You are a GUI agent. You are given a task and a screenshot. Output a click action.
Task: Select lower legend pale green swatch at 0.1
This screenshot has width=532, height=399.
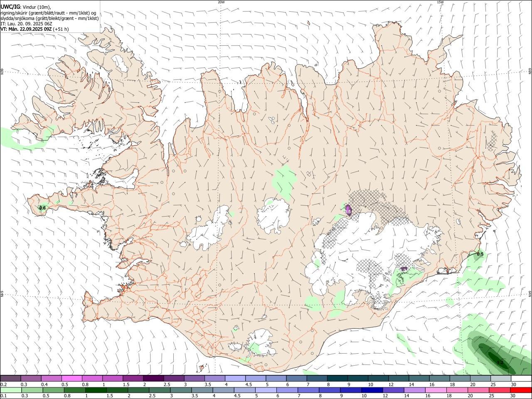pos(11,390)
